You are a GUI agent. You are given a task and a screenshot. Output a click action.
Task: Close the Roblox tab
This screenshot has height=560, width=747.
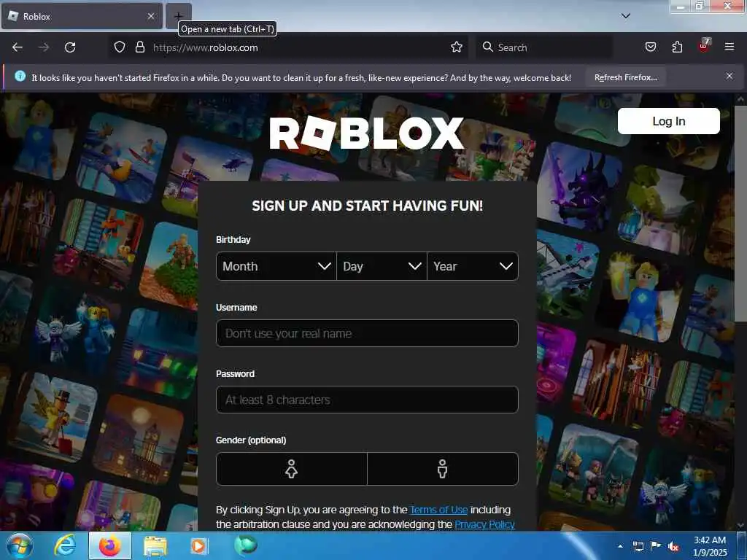point(151,16)
